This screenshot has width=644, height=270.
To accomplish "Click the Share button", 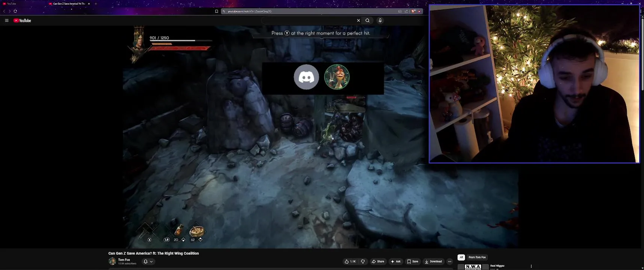I will pos(378,262).
